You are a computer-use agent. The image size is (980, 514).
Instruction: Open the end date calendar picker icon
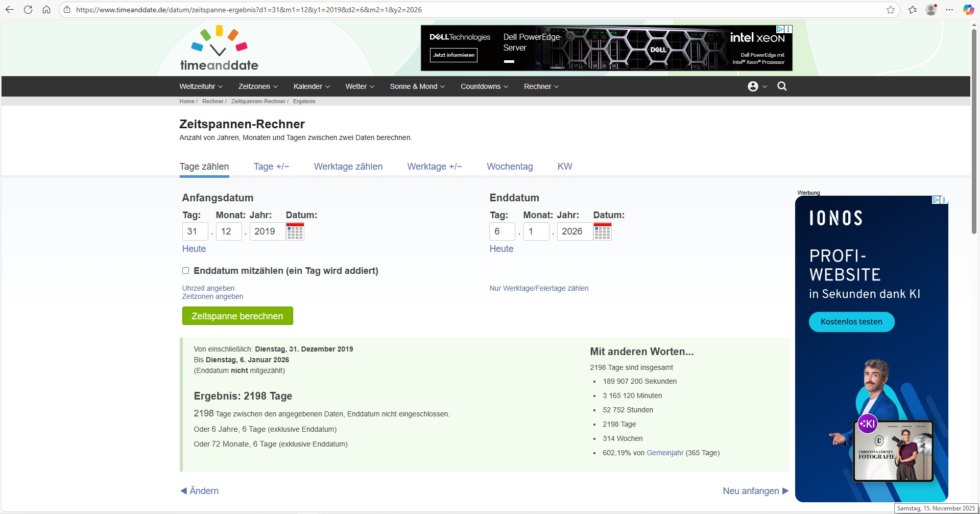point(602,231)
